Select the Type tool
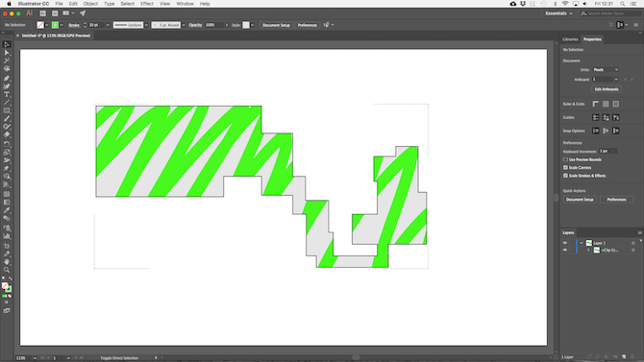644x362 pixels. tap(7, 94)
